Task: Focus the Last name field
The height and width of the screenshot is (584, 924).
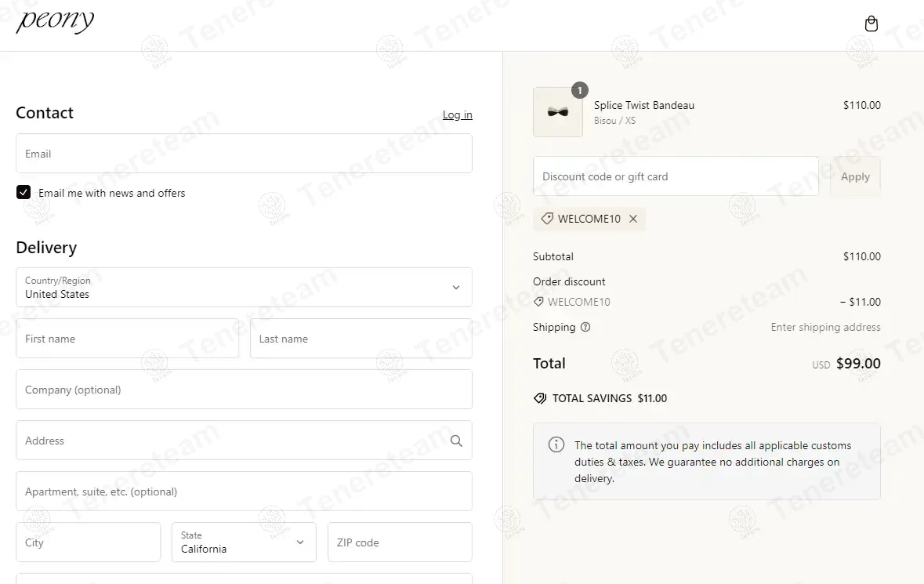Action: pos(361,339)
